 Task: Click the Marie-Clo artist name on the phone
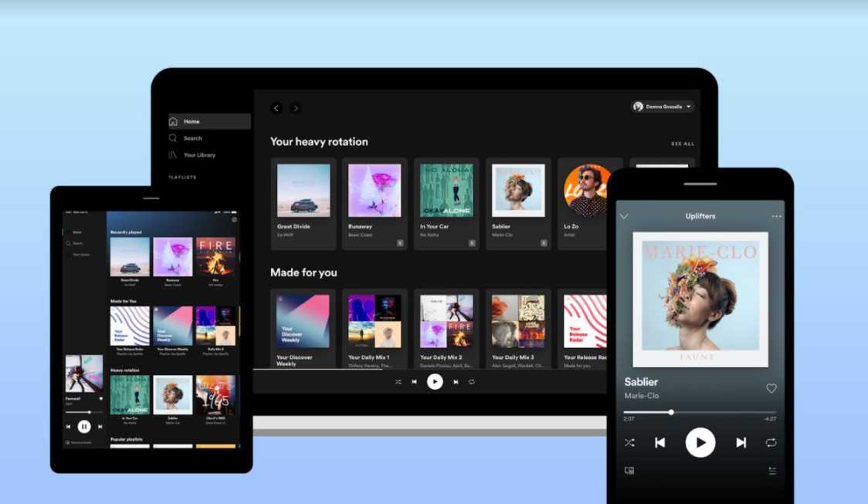(642, 396)
